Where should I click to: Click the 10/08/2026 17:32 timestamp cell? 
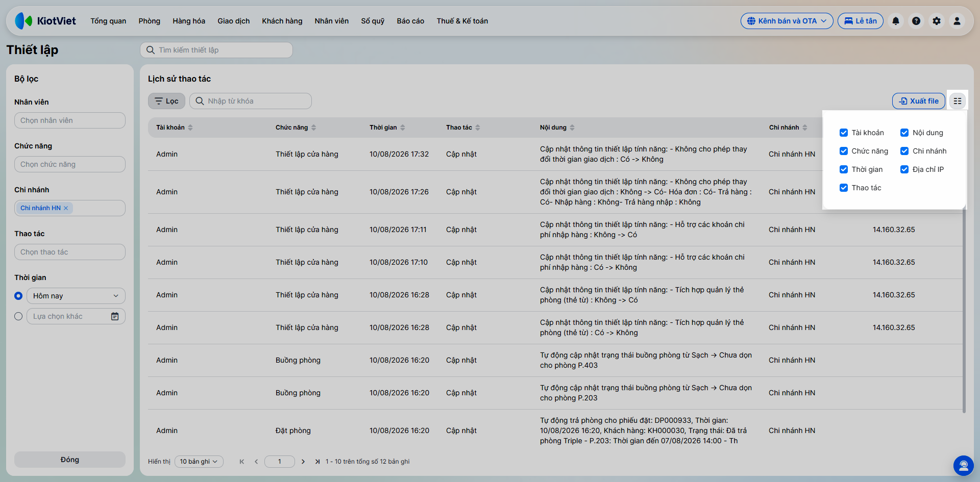click(x=399, y=154)
